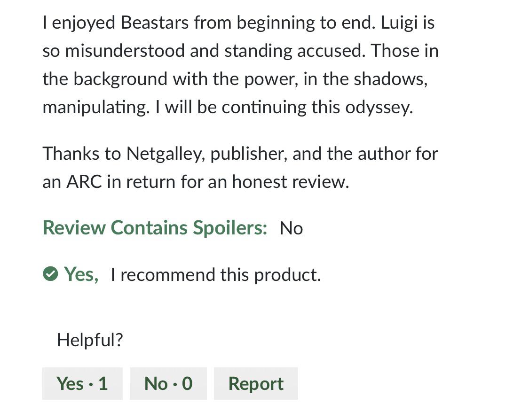Click the "No · 0" unhelpful button
This screenshot has height=420, width=529.
(x=168, y=383)
